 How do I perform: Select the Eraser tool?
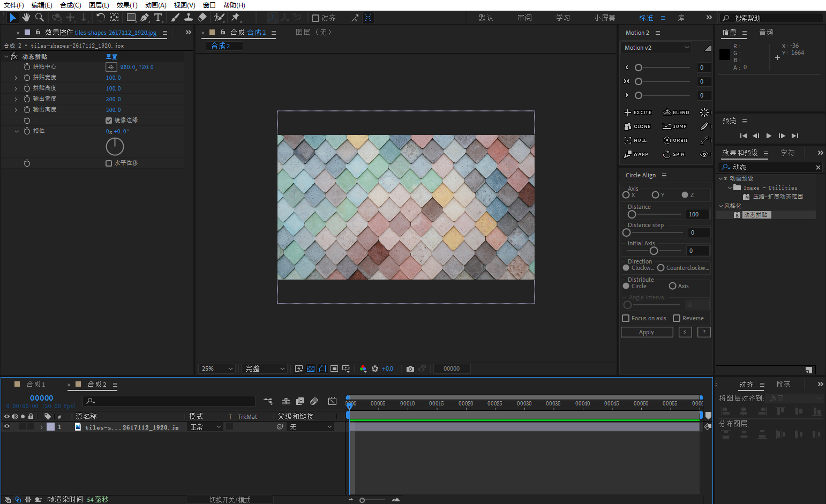click(202, 18)
